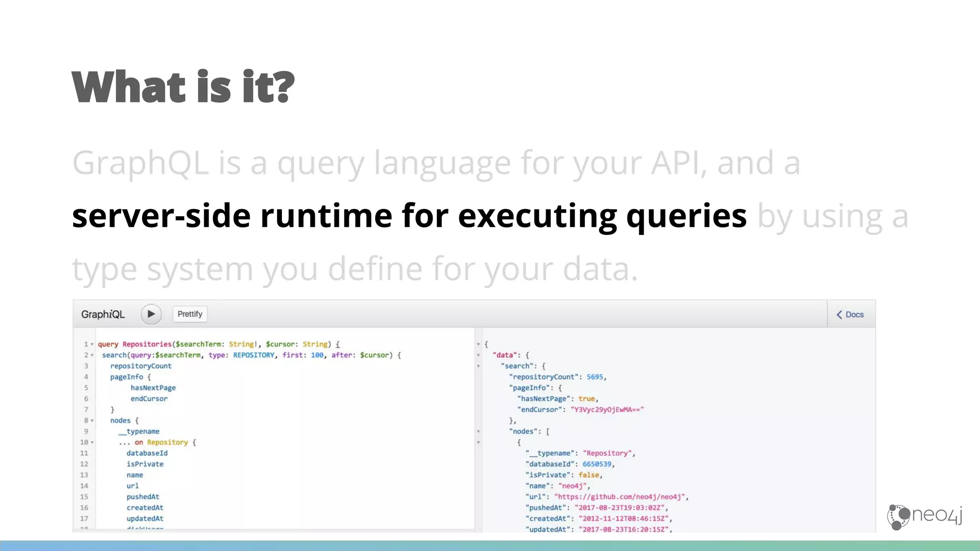The height and width of the screenshot is (551, 980).
Task: Collapse the "search" object in results
Action: point(478,366)
